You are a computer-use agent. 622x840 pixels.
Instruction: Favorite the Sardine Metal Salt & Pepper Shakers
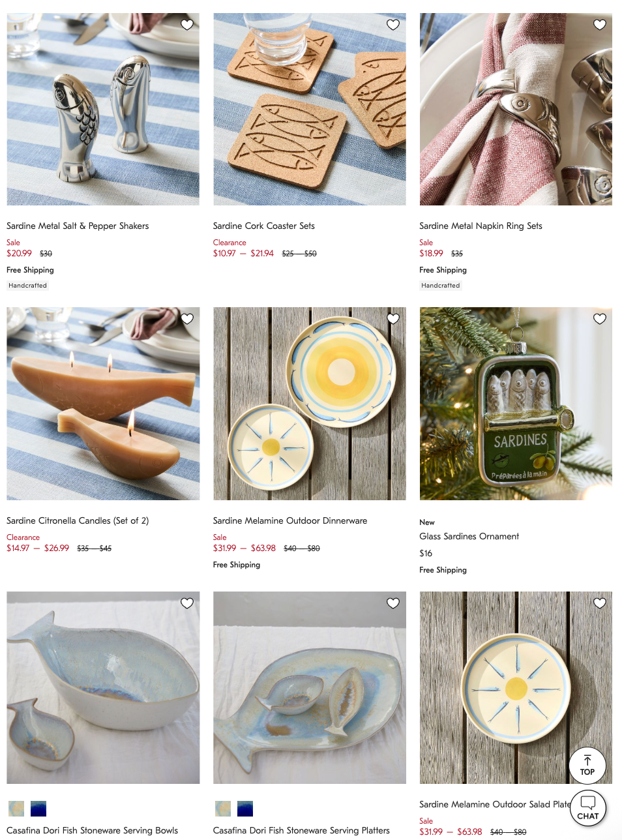[187, 25]
